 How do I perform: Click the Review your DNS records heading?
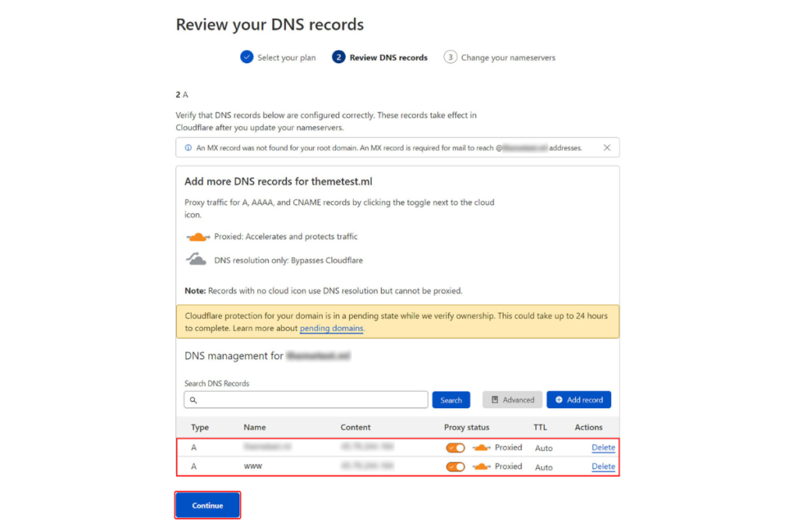click(270, 24)
